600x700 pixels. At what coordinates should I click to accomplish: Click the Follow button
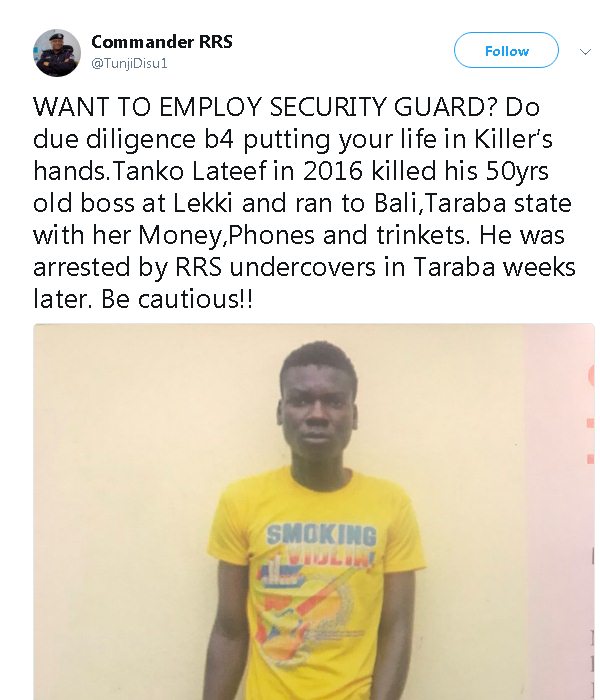click(506, 50)
